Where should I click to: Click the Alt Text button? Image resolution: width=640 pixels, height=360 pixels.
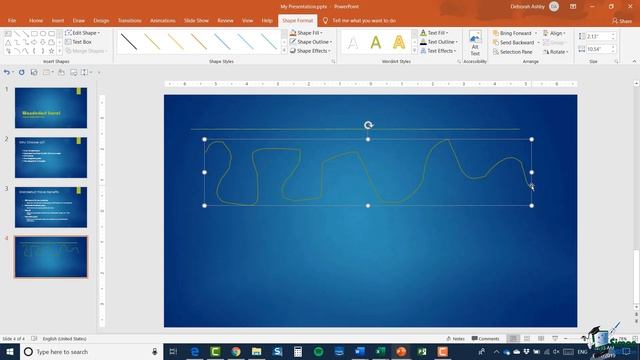(475, 43)
